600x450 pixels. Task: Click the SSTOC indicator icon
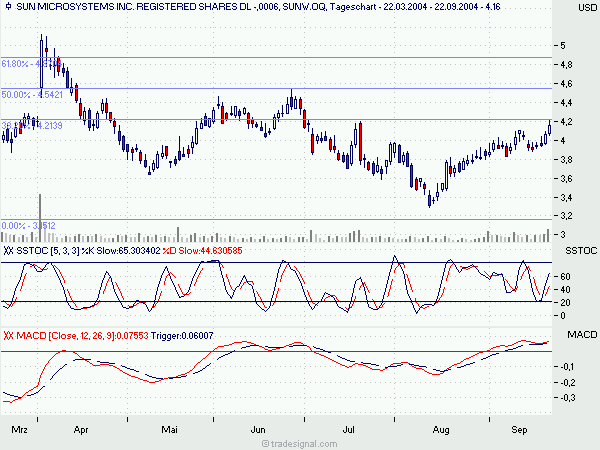(8, 251)
